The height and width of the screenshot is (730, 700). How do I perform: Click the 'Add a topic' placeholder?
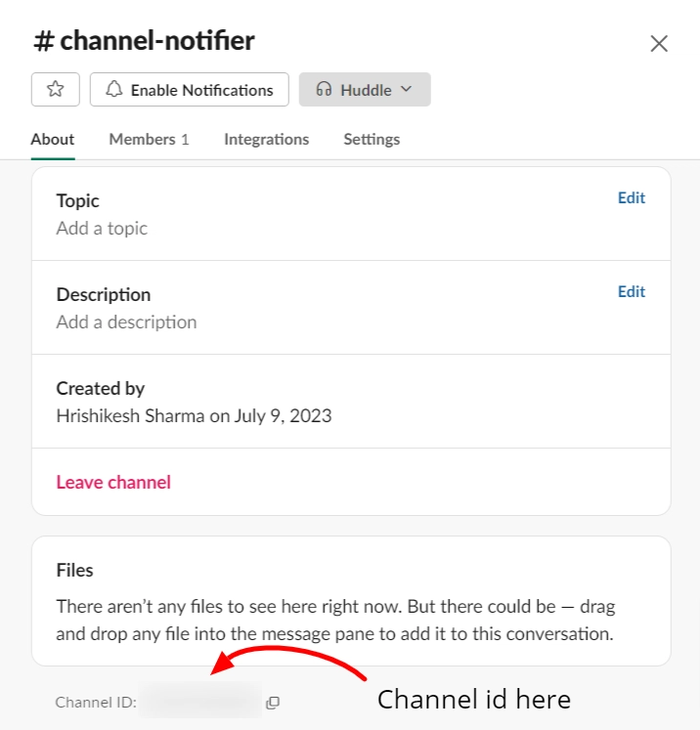[102, 229]
